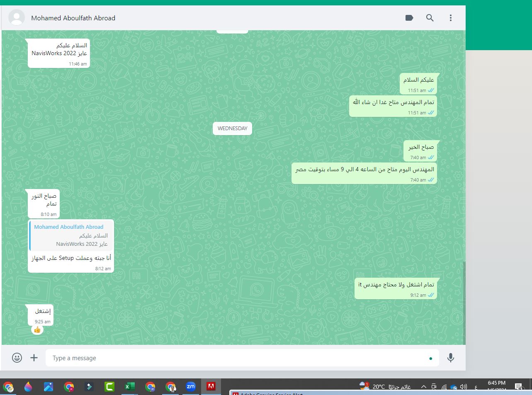Select message تمام المهندس متاح غدا ان شاء الله
Image resolution: width=532 pixels, height=395 pixels.
393,106
